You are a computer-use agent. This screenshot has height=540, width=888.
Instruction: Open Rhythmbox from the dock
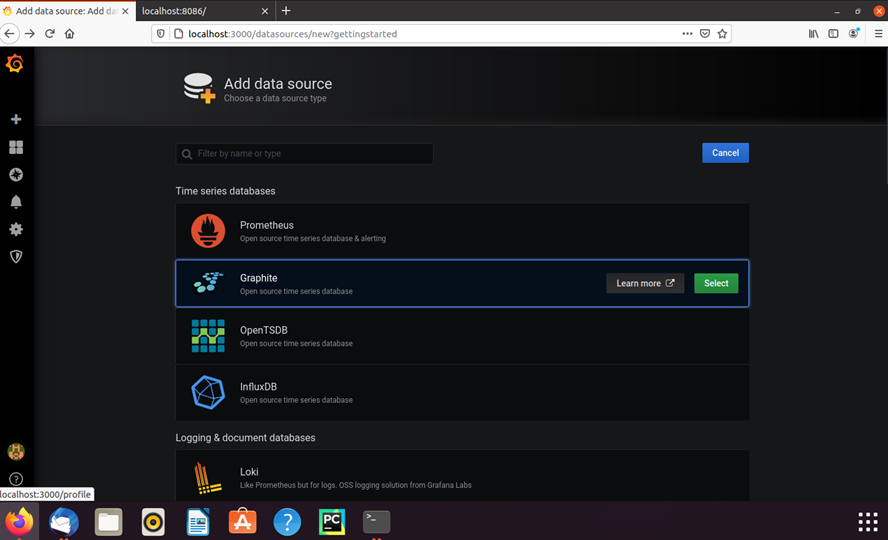pos(153,521)
